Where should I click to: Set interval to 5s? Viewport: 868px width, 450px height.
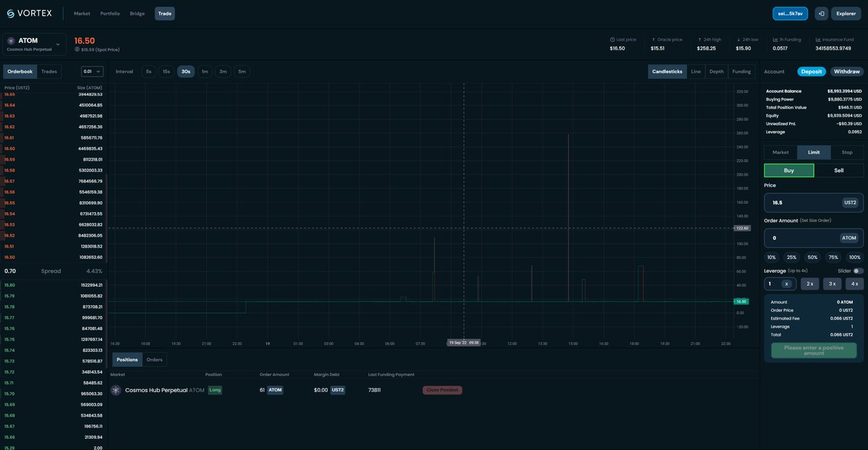click(148, 72)
